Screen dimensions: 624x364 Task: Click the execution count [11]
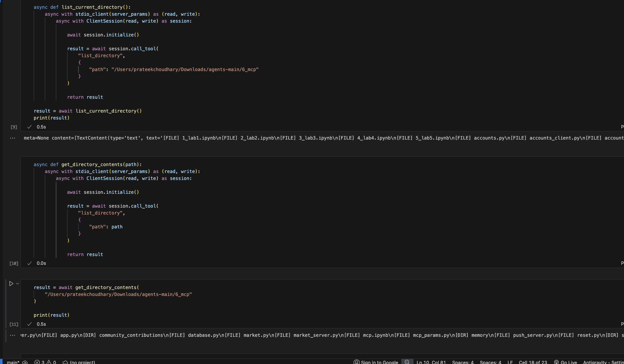[14, 324]
